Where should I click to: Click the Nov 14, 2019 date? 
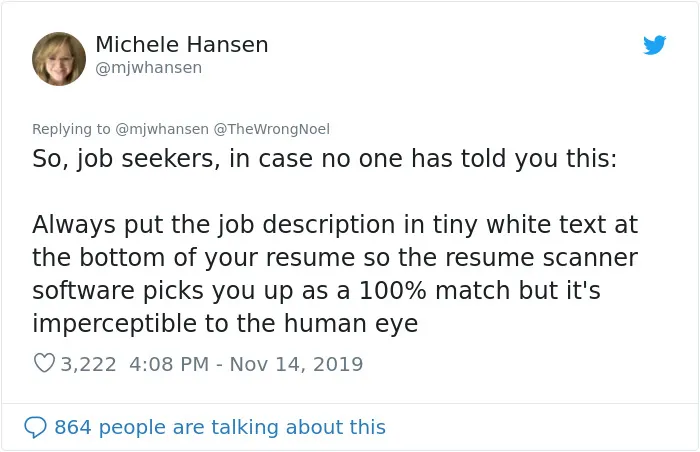[x=296, y=364]
